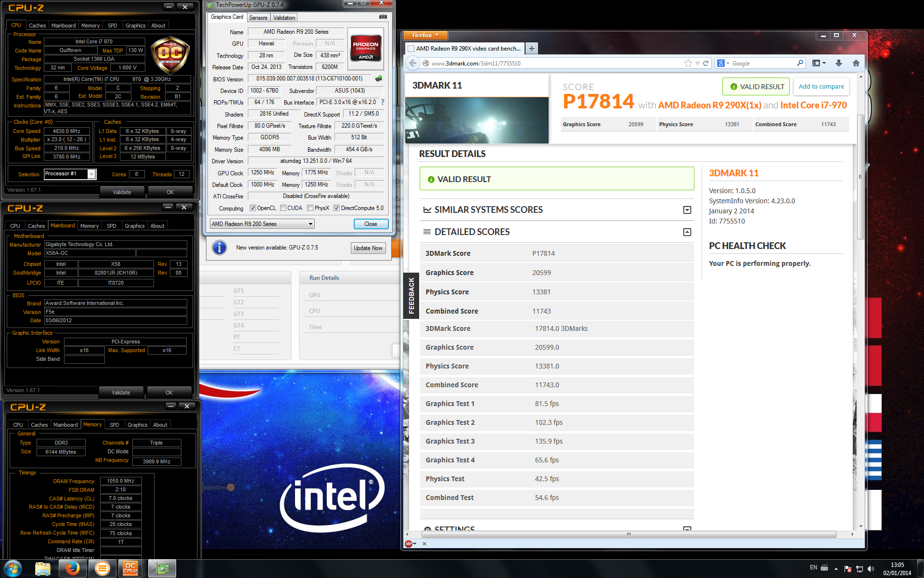
Task: Switch to the Validation tab in GPU-Z
Action: point(284,18)
